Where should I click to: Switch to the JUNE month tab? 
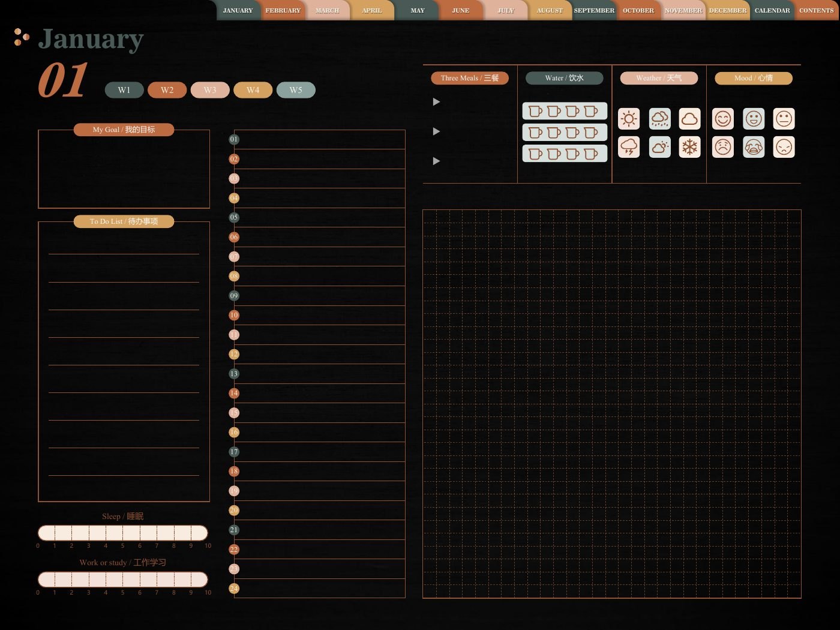pyautogui.click(x=461, y=10)
